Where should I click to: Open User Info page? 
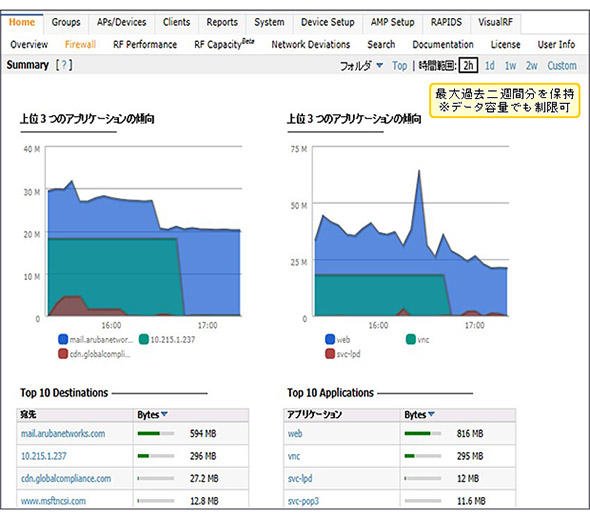[x=556, y=44]
